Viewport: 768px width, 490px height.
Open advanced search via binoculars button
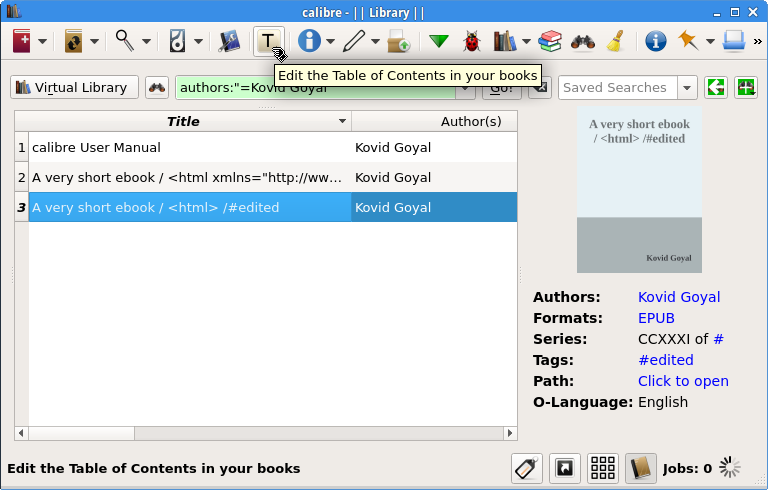[157, 87]
